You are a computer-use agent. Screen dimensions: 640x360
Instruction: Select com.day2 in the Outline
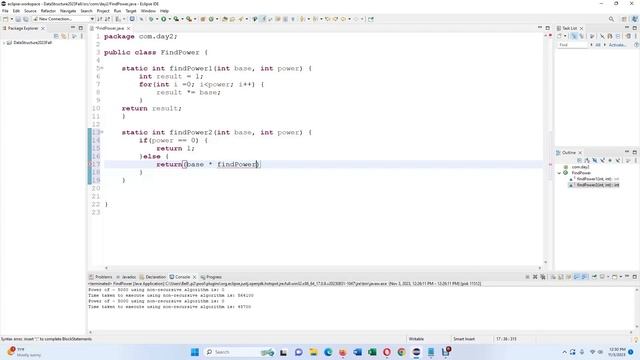coord(580,167)
